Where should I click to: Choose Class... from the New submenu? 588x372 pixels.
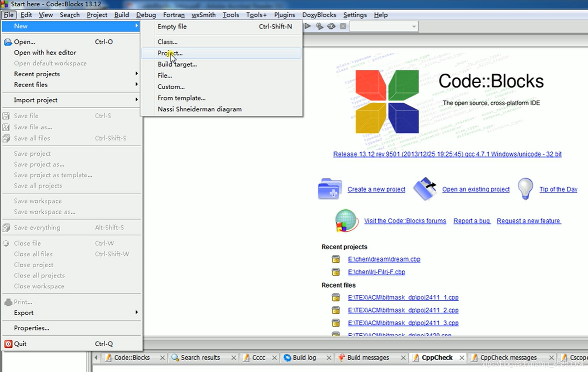(221, 42)
